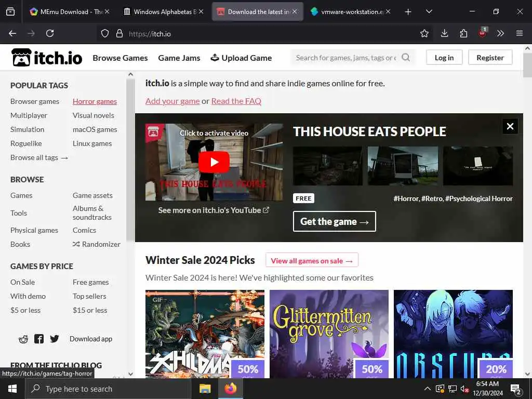
Task: Open Read the FAQ link
Action: click(x=236, y=101)
